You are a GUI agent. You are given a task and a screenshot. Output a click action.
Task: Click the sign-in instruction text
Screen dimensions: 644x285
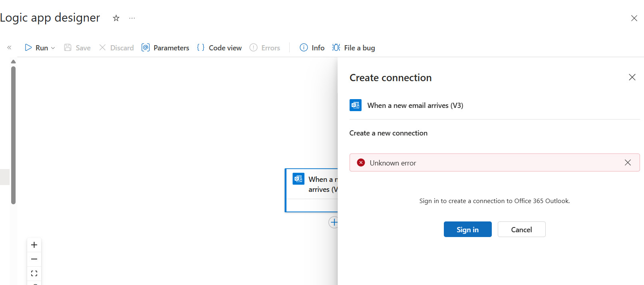coord(495,201)
